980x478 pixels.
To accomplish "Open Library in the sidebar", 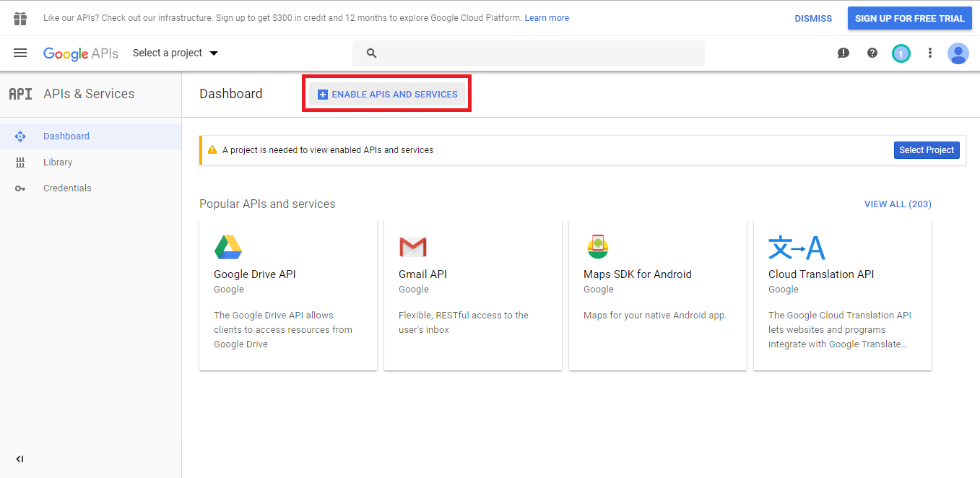I will [x=90, y=162].
